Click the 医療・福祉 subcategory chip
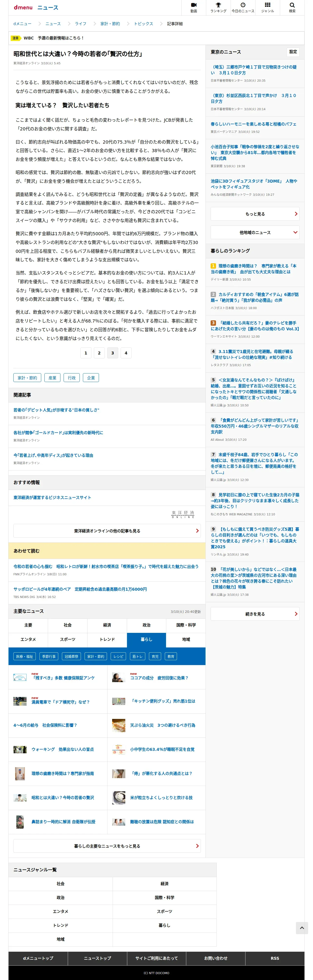The width and height of the screenshot is (313, 980). [x=25, y=656]
